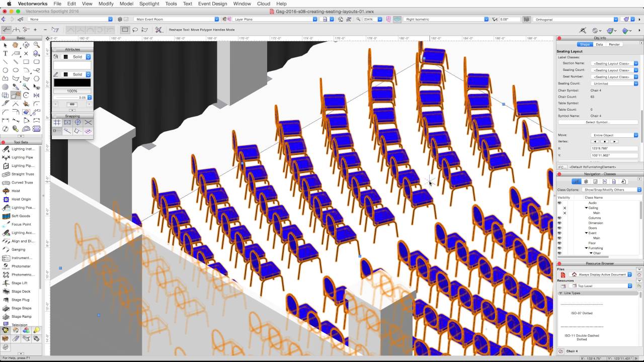Open the Right Isometric view dropdown
The height and width of the screenshot is (362, 644).
click(447, 19)
